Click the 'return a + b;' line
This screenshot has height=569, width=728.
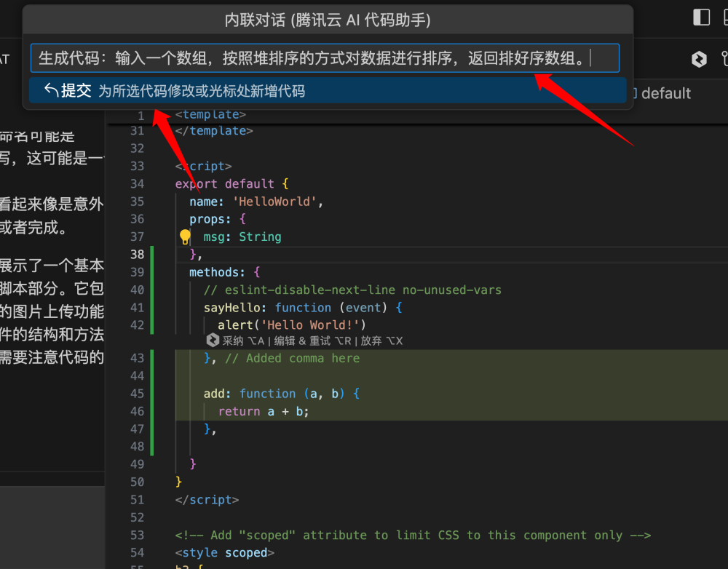tap(264, 411)
